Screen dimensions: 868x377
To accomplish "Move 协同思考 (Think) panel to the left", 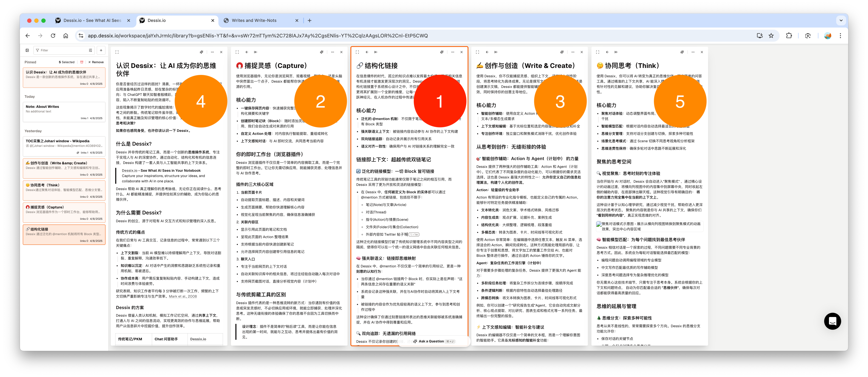I will tap(616, 52).
